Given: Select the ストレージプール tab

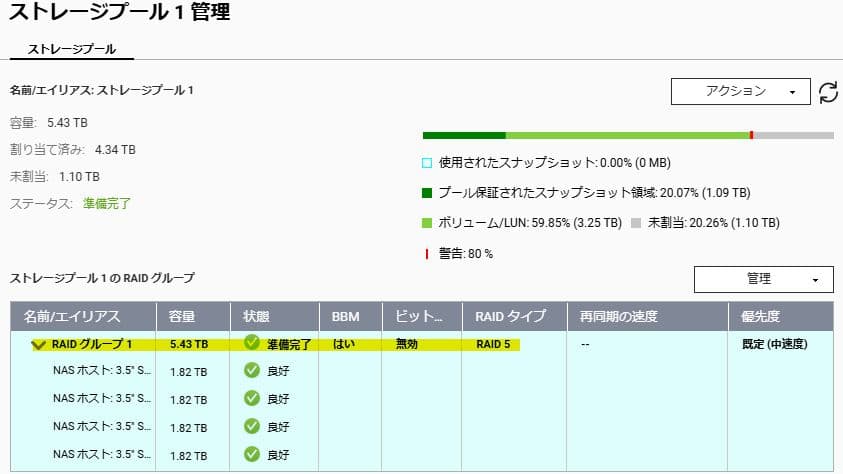Looking at the screenshot, I should (71, 49).
